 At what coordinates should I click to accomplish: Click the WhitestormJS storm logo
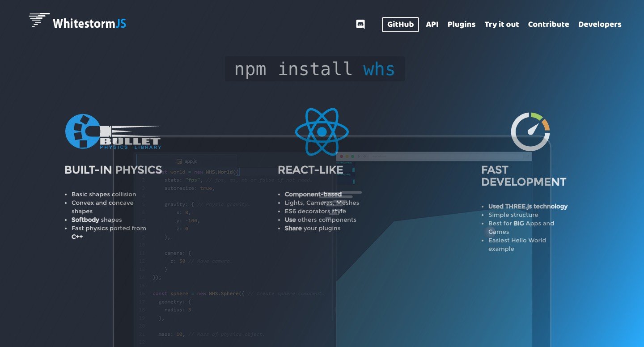[x=38, y=20]
